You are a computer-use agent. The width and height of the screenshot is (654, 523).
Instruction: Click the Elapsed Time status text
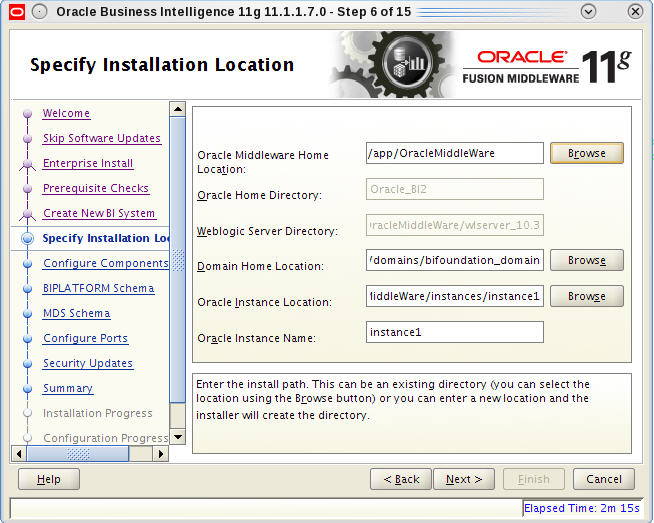click(581, 508)
